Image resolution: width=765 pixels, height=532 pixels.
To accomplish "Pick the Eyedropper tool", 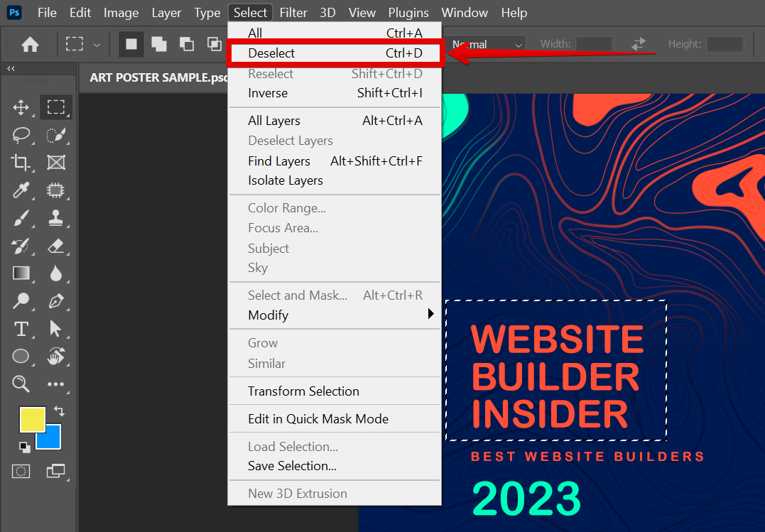I will [x=21, y=190].
